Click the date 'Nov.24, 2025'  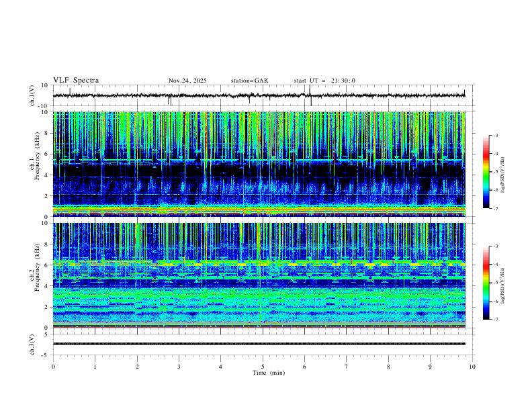pos(187,81)
